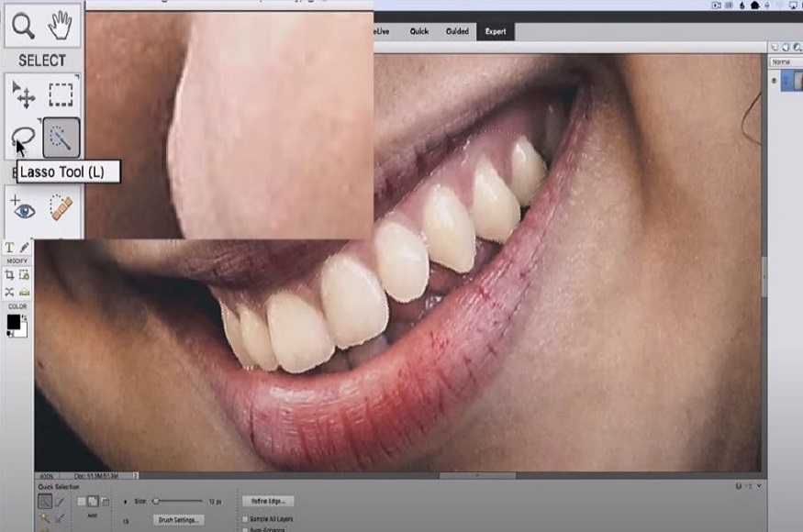Click the screen recording menu bar icon
The height and width of the screenshot is (532, 803).
717,6
